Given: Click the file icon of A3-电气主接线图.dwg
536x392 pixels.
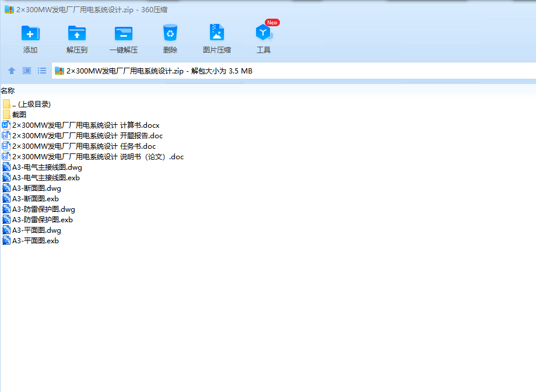Looking at the screenshot, I should 6,167.
